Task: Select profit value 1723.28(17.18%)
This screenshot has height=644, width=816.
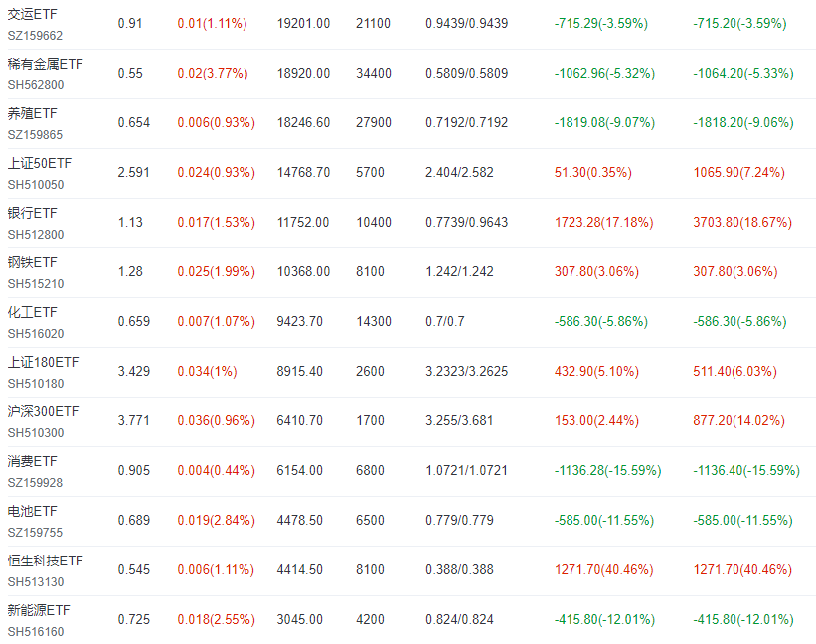Action: click(x=603, y=223)
